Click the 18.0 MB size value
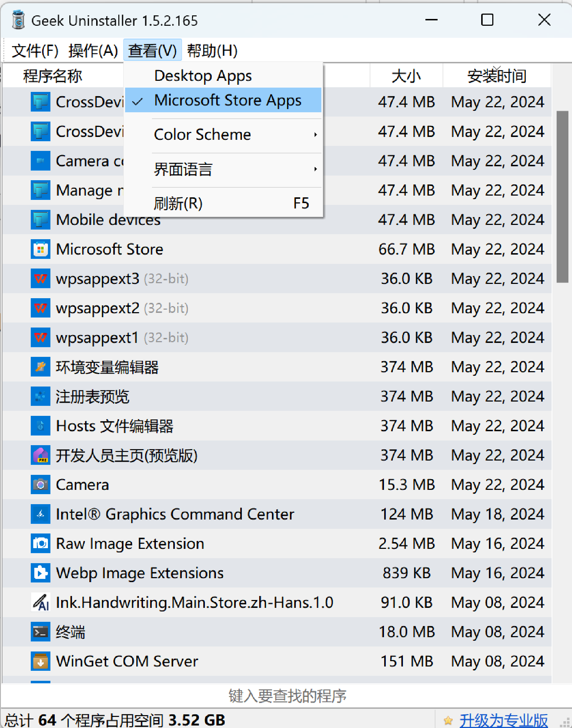 click(x=406, y=632)
